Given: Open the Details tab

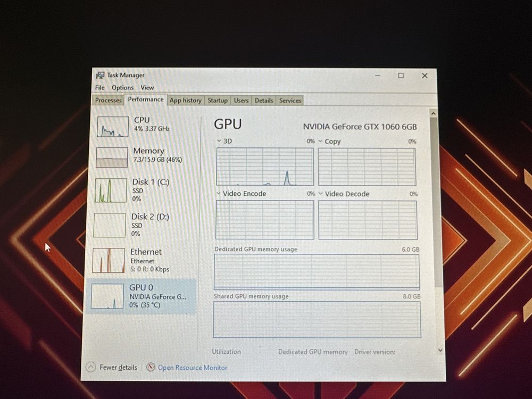Looking at the screenshot, I should pos(264,101).
